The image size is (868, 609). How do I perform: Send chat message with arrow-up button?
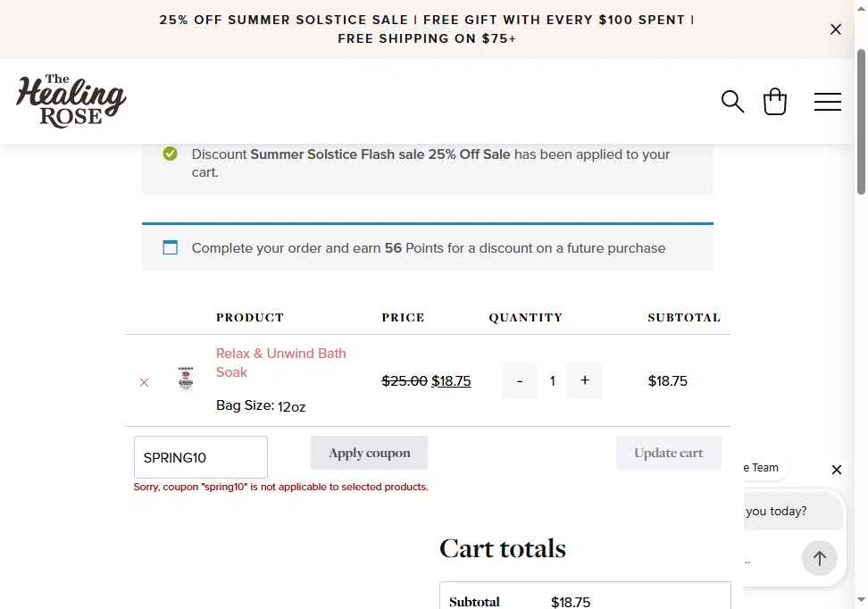[819, 559]
